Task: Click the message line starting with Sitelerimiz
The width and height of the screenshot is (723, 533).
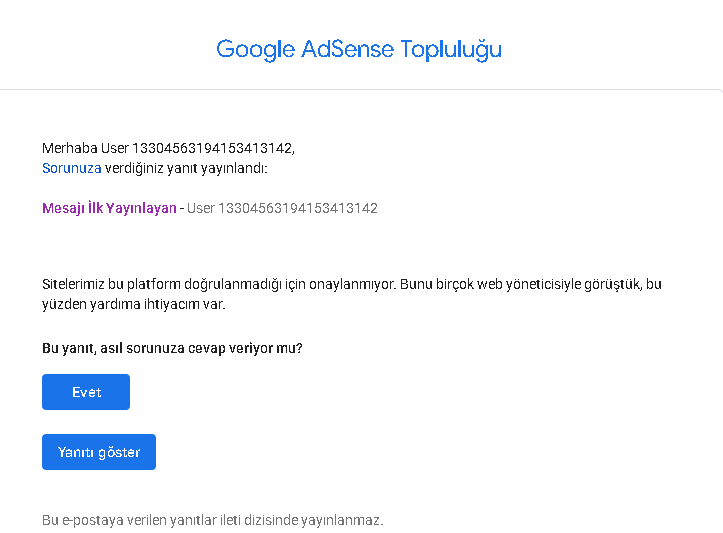Action: [x=352, y=284]
